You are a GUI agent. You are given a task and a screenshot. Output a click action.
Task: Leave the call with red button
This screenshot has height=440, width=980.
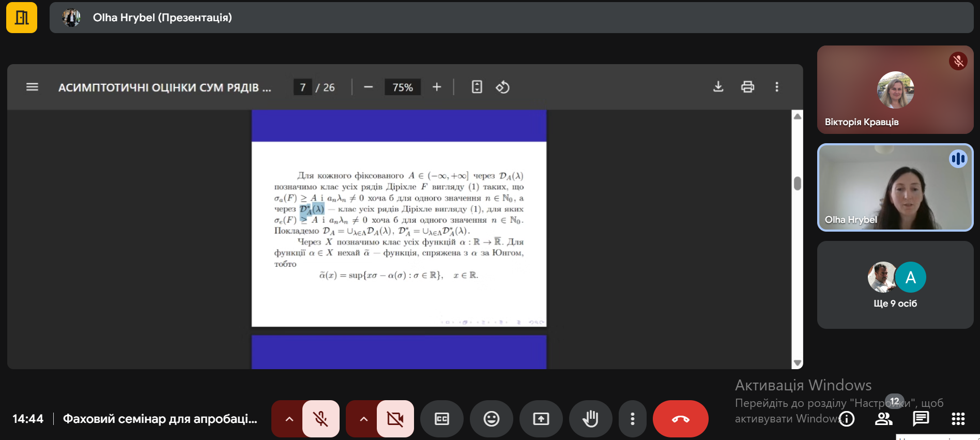coord(680,419)
